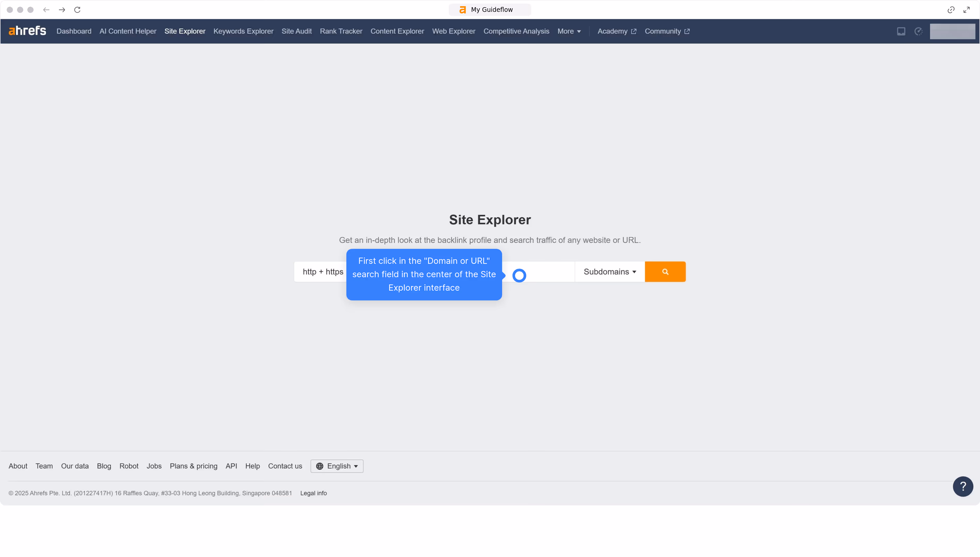Open the Site Audit section
Viewport: 980px width, 557px height.
tap(296, 31)
